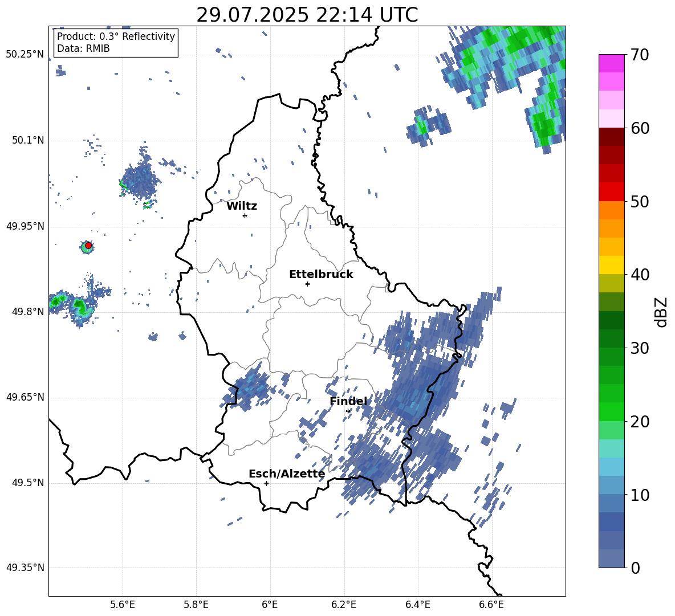Click the 50.1°N latitude tick label

pos(28,140)
